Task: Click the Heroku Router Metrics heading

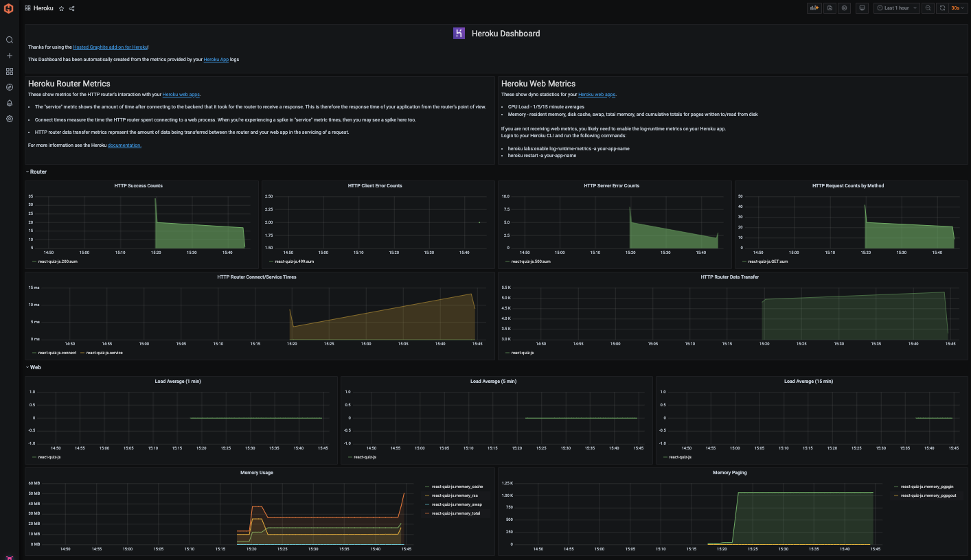Action: coord(69,84)
